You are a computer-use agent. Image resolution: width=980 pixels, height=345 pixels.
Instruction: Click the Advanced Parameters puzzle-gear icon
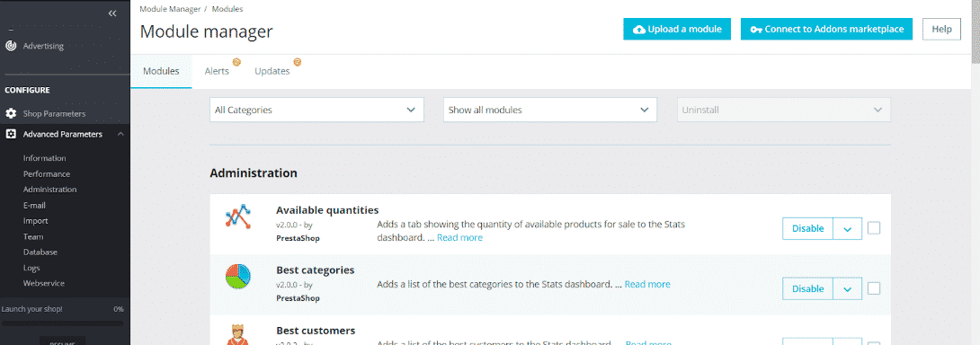pos(11,134)
